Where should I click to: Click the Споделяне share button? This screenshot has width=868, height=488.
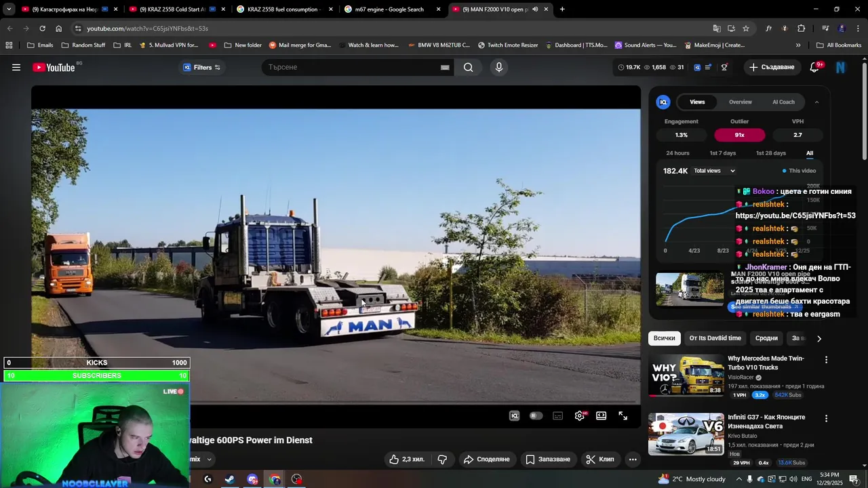(487, 459)
